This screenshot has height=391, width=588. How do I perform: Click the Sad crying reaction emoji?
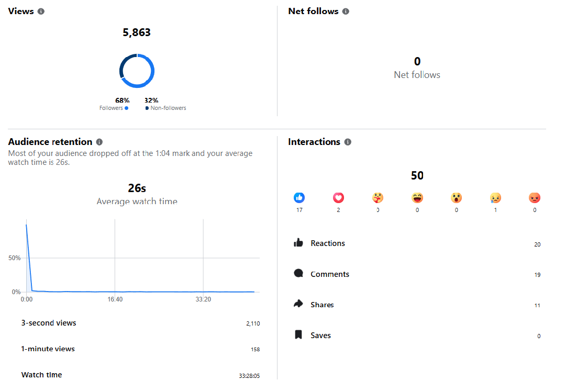click(495, 198)
